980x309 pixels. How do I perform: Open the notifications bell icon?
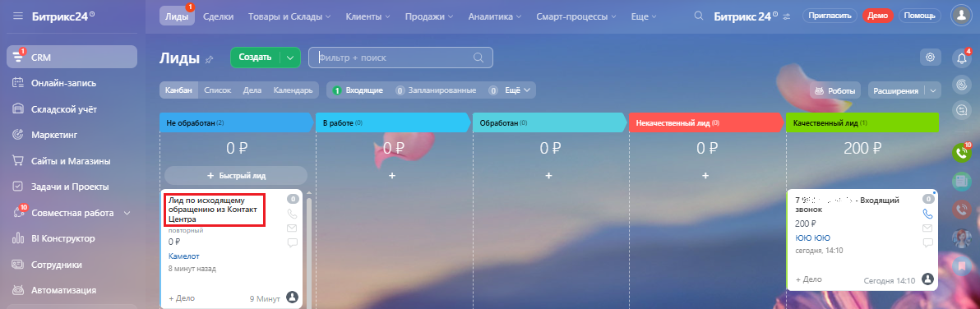(962, 58)
